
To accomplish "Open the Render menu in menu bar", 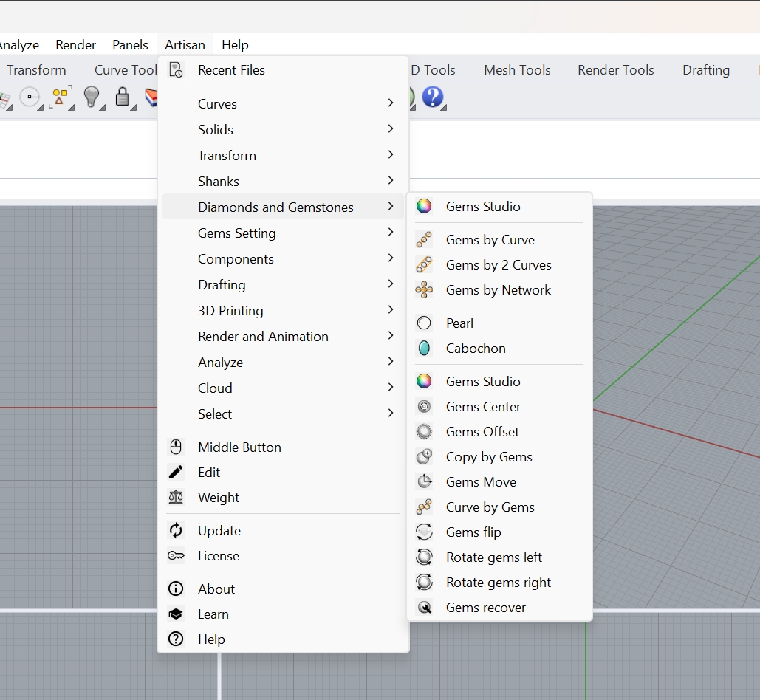I will pos(76,45).
